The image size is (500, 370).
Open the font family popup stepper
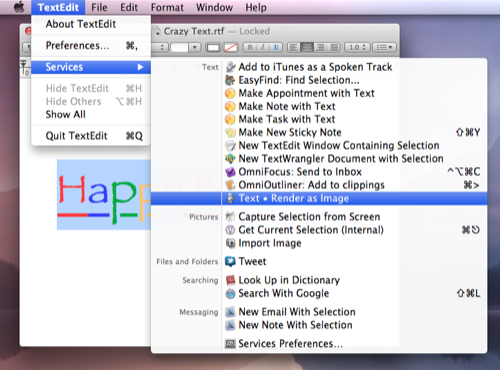point(162,47)
